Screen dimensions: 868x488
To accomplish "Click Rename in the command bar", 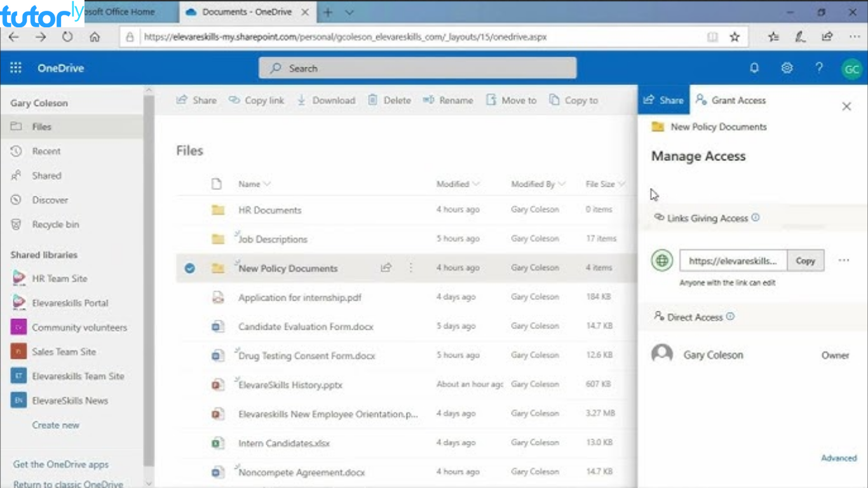I will coord(448,100).
